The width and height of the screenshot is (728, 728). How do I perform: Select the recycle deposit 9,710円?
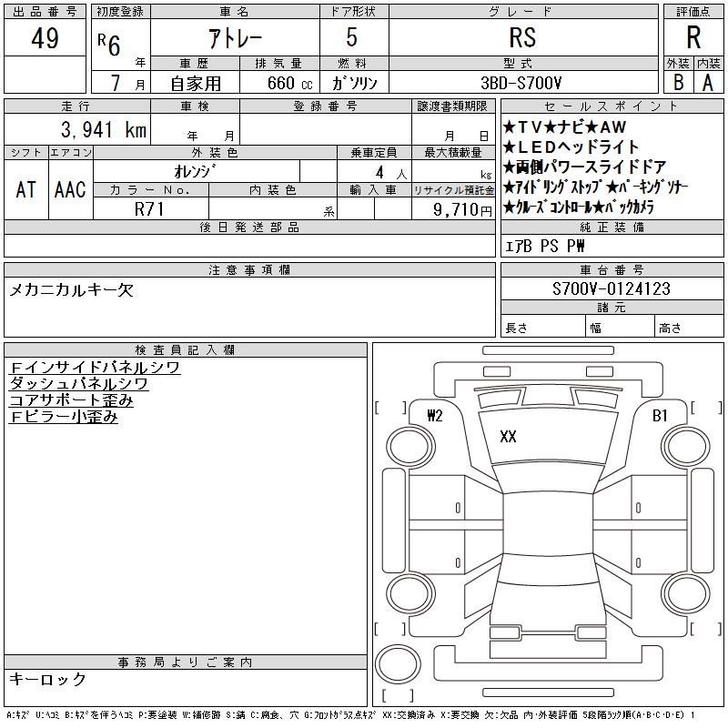click(x=462, y=210)
